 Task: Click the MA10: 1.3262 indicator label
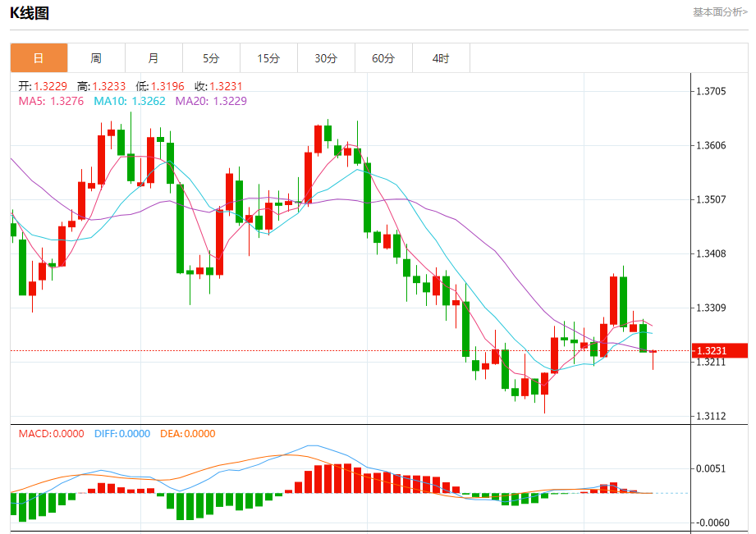pyautogui.click(x=129, y=101)
